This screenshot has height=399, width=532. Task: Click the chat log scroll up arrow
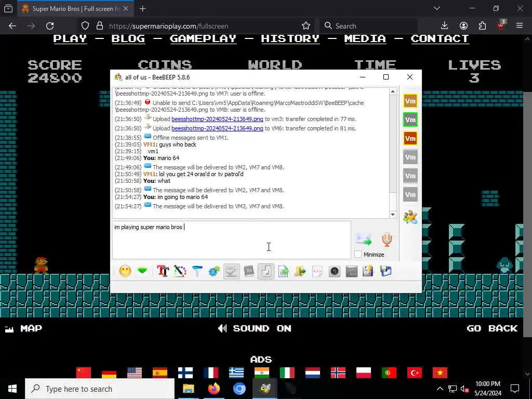[393, 91]
